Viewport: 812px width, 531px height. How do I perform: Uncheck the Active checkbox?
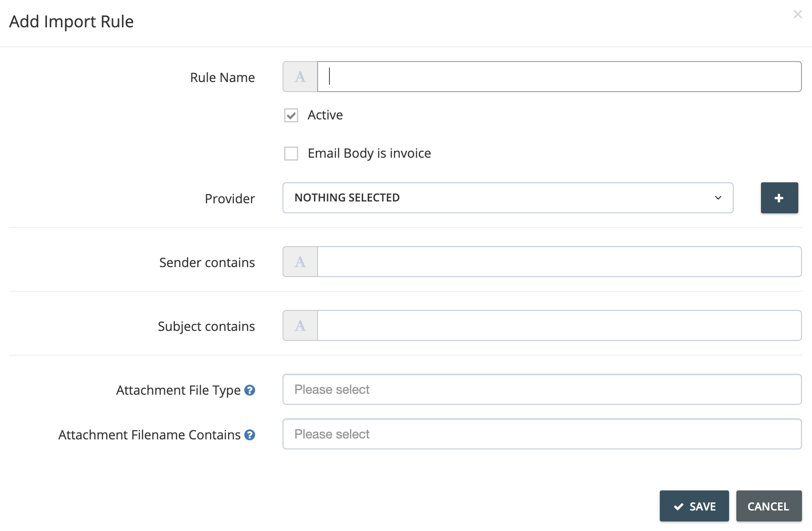pos(291,115)
